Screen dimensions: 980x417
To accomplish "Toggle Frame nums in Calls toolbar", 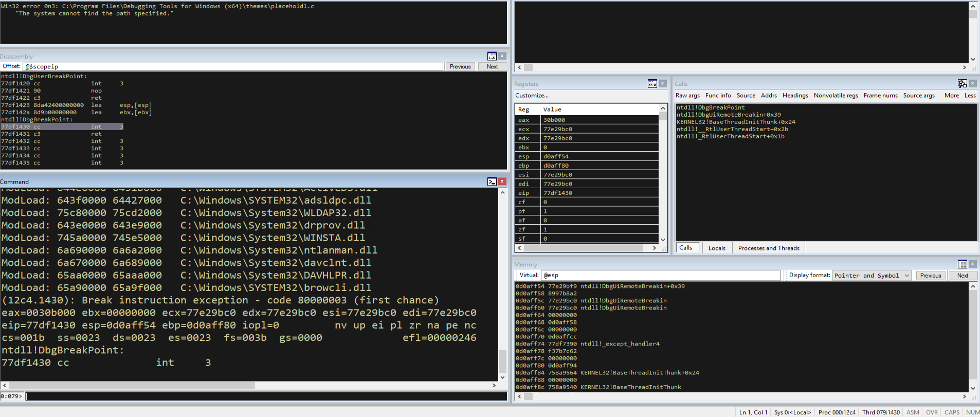I will click(881, 95).
